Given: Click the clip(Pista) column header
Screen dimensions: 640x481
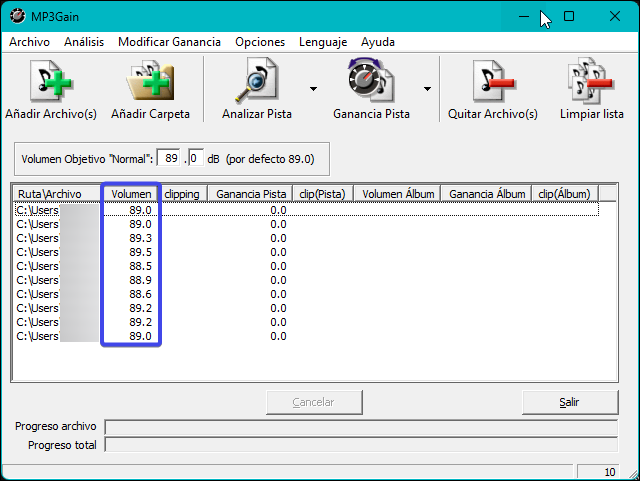Looking at the screenshot, I should coord(322,194).
